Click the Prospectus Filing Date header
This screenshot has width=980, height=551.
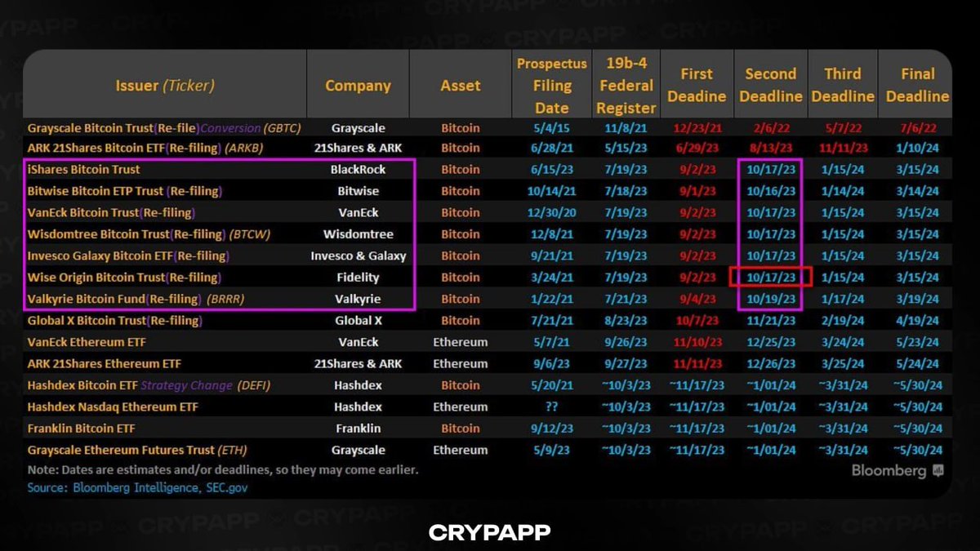(x=552, y=86)
